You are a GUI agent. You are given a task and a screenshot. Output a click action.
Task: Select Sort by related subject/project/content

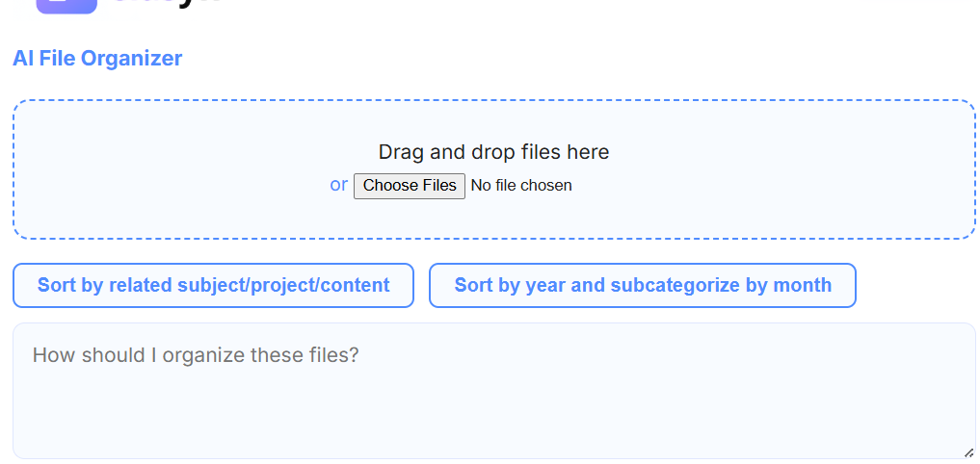click(x=213, y=285)
